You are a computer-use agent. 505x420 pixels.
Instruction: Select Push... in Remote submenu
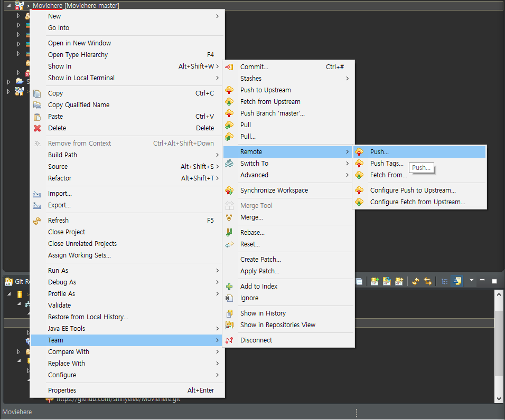coord(419,152)
